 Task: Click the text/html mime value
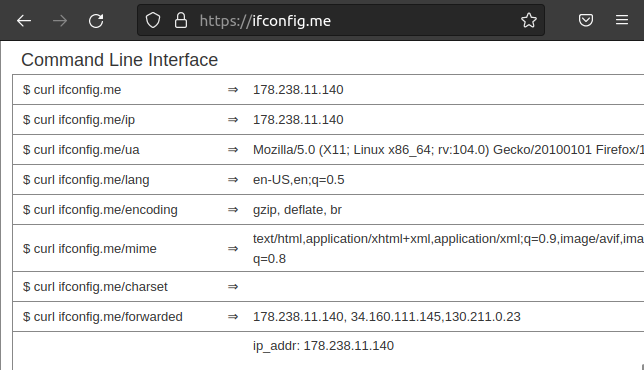448,248
